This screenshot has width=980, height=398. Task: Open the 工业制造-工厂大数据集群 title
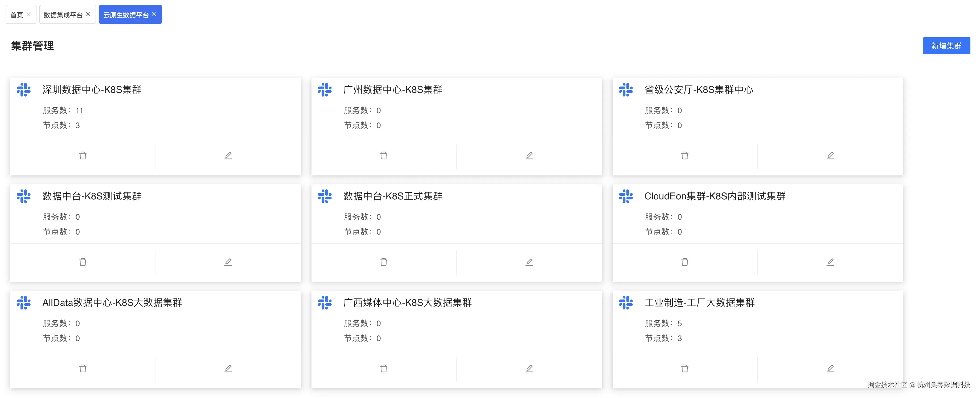tap(699, 303)
